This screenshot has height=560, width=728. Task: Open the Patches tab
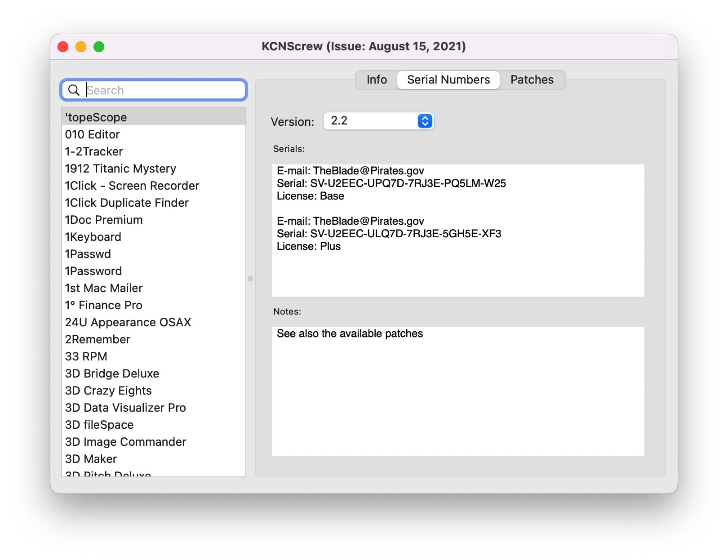tap(532, 80)
